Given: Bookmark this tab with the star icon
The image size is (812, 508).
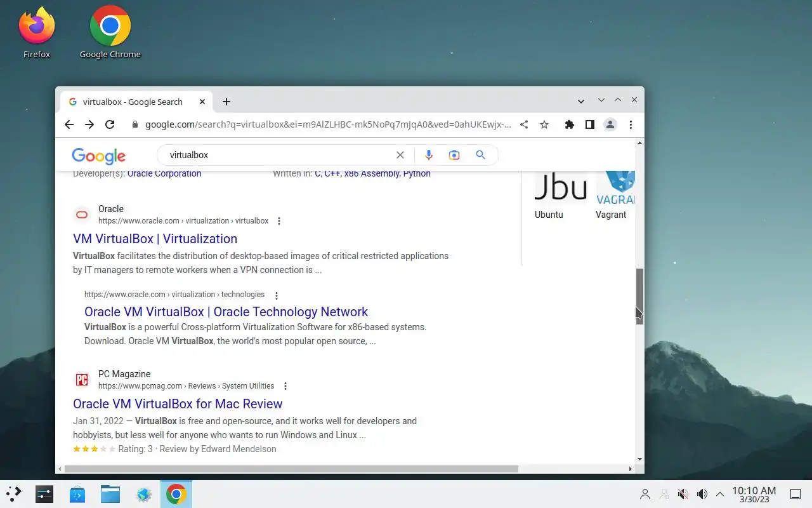Looking at the screenshot, I should 544,124.
